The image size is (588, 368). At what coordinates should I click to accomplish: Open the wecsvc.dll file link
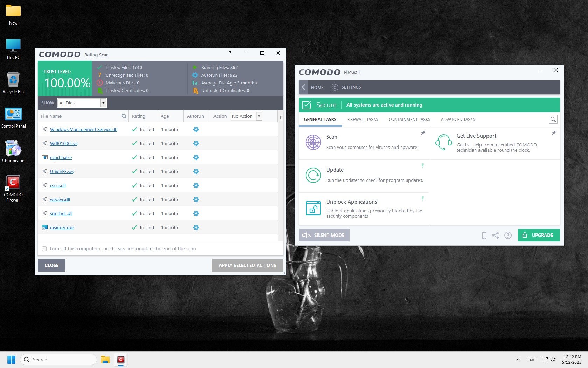60,199
